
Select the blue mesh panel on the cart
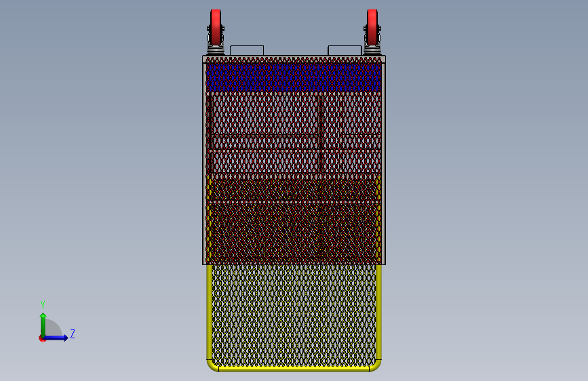coord(294,77)
